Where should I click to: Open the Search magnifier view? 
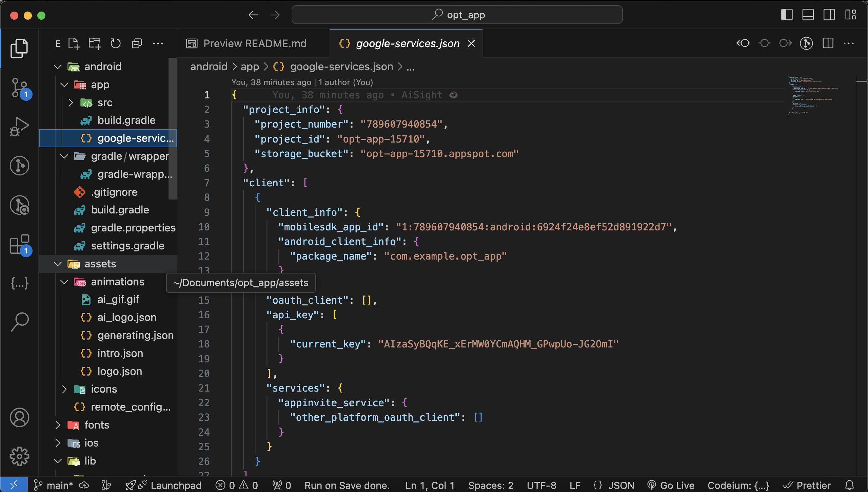point(19,321)
